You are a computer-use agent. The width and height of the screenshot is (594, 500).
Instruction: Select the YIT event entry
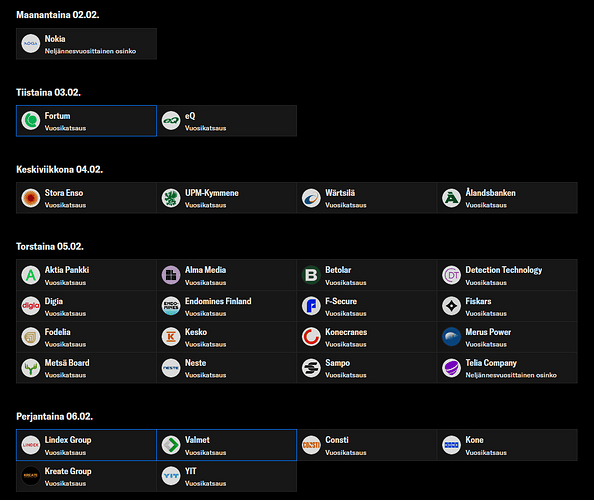pyautogui.click(x=227, y=476)
